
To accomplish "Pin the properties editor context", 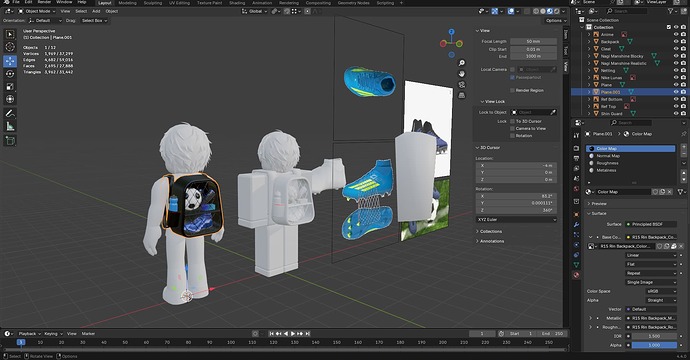I will click(x=684, y=134).
